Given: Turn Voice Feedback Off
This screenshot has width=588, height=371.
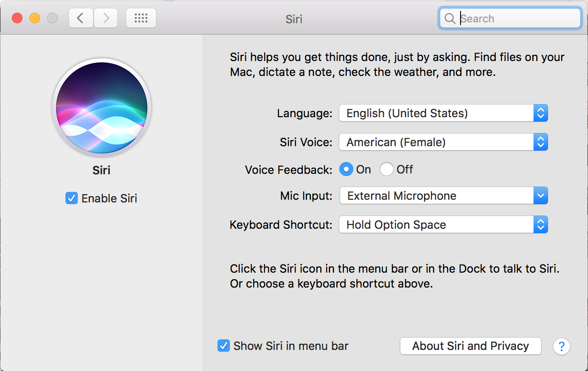Looking at the screenshot, I should tap(386, 169).
